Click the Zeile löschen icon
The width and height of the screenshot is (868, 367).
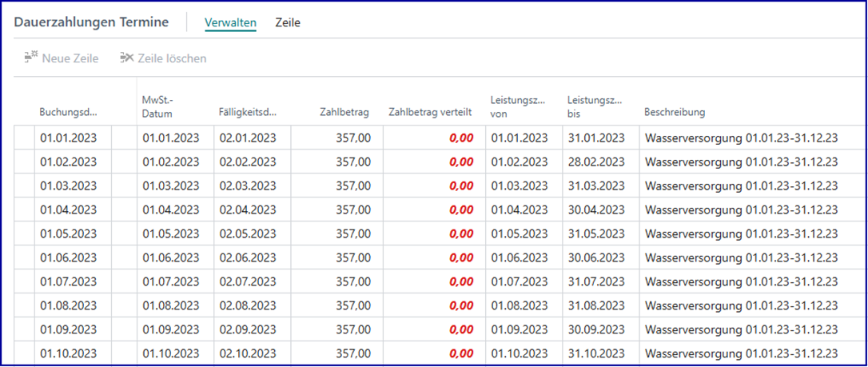tap(126, 58)
